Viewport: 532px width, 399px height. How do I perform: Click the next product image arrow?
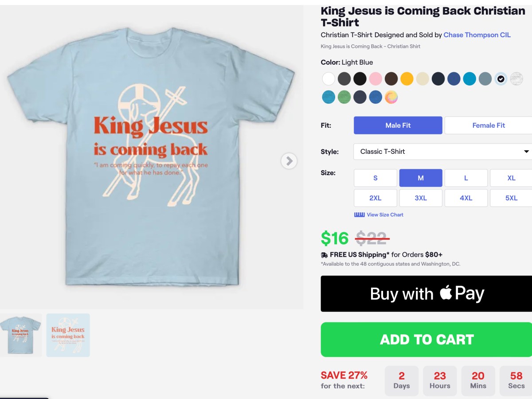click(x=289, y=161)
